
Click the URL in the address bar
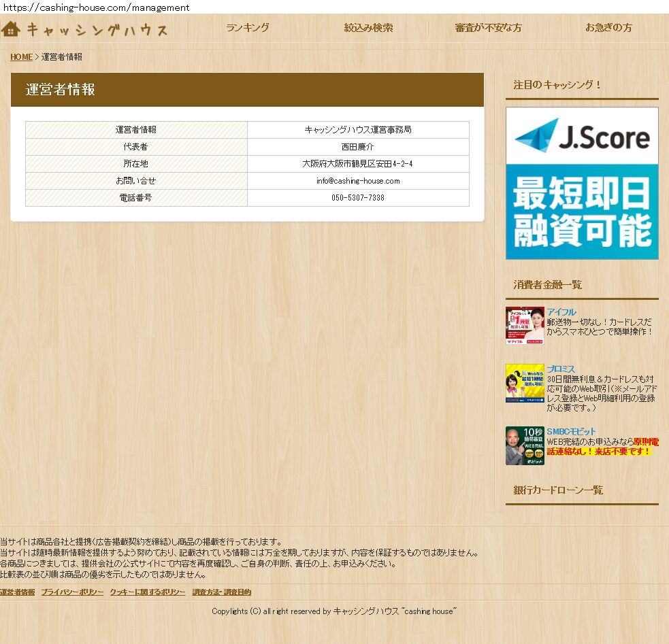(x=95, y=7)
